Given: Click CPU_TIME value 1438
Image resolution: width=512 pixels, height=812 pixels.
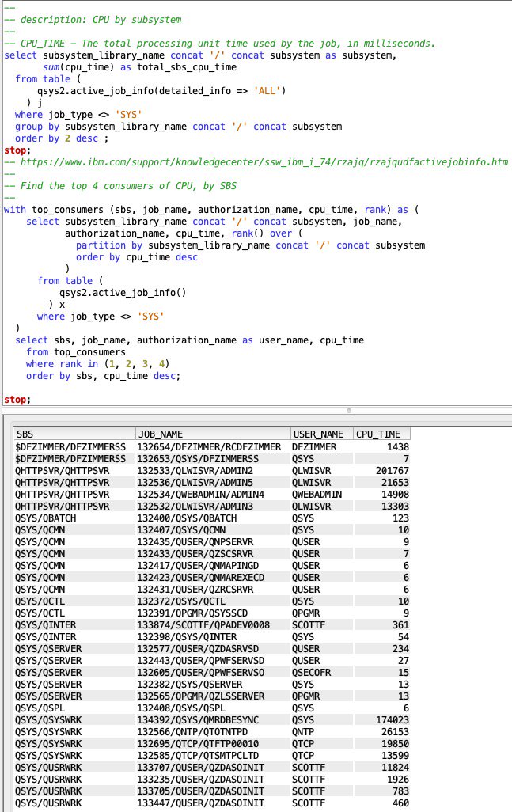Looking at the screenshot, I should [398, 446].
